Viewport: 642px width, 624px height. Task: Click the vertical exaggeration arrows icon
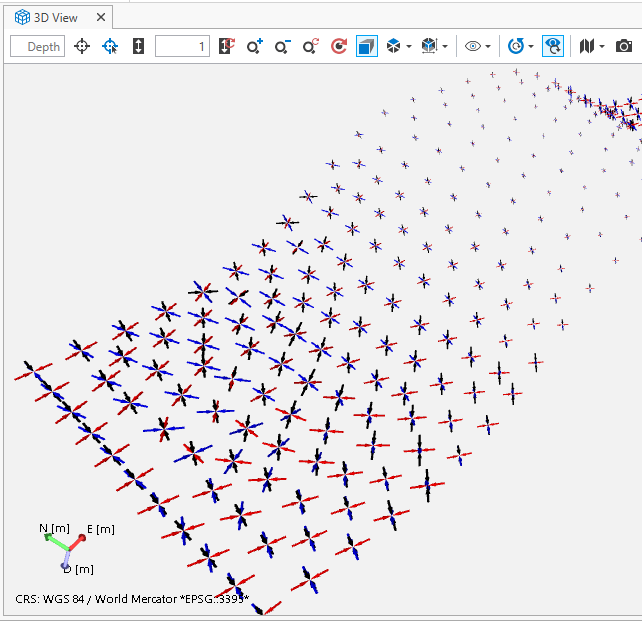(x=138, y=46)
